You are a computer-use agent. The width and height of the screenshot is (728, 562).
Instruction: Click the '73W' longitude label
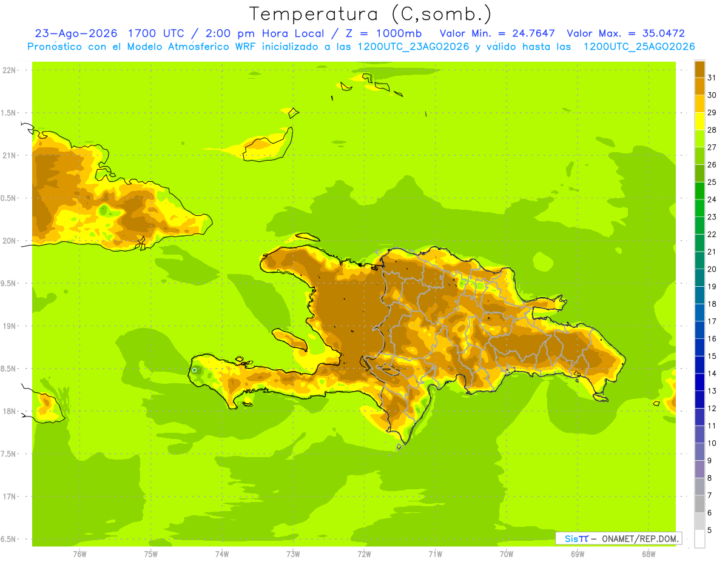pyautogui.click(x=293, y=554)
